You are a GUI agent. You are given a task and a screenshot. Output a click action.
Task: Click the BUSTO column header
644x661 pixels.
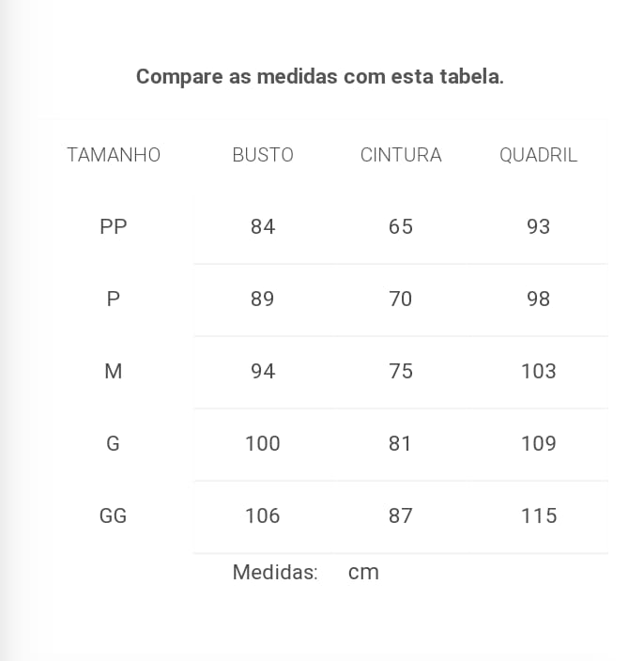pos(263,155)
